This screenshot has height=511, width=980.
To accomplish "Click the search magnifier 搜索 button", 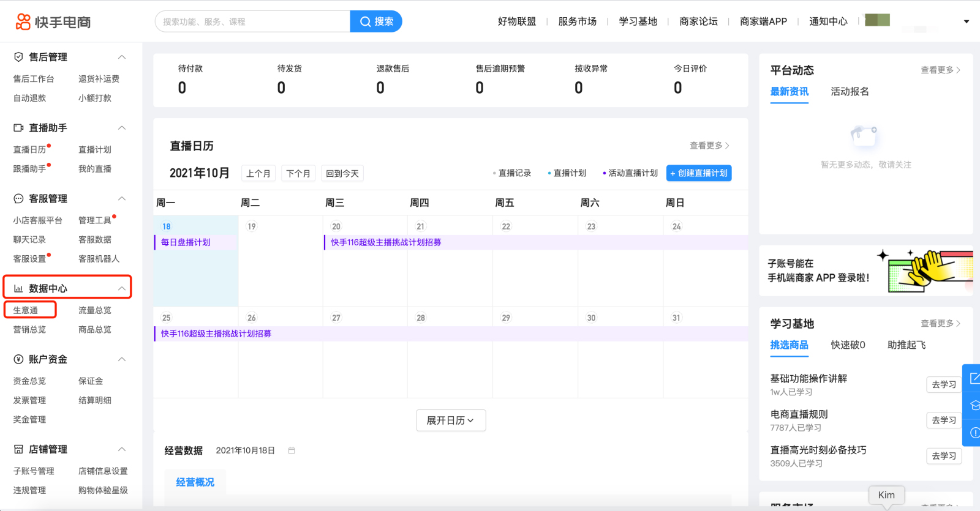I will pos(376,21).
